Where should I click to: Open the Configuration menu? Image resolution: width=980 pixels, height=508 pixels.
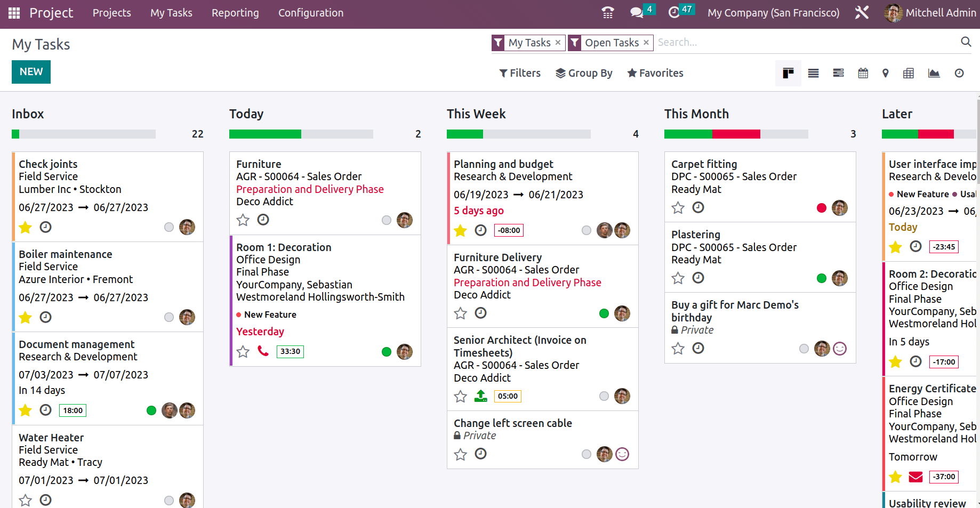(311, 13)
